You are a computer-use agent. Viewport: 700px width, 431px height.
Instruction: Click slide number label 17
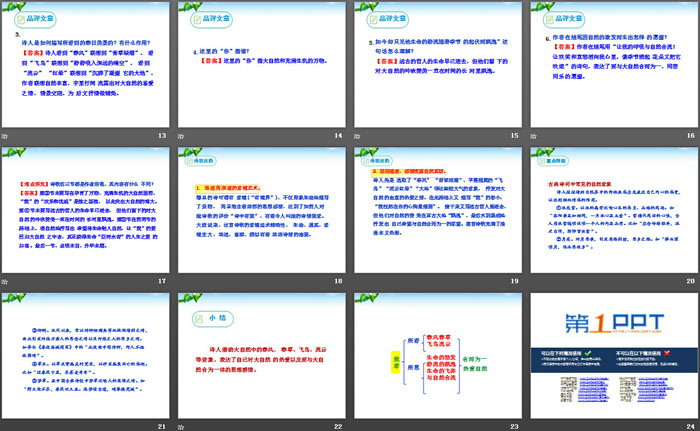(162, 281)
